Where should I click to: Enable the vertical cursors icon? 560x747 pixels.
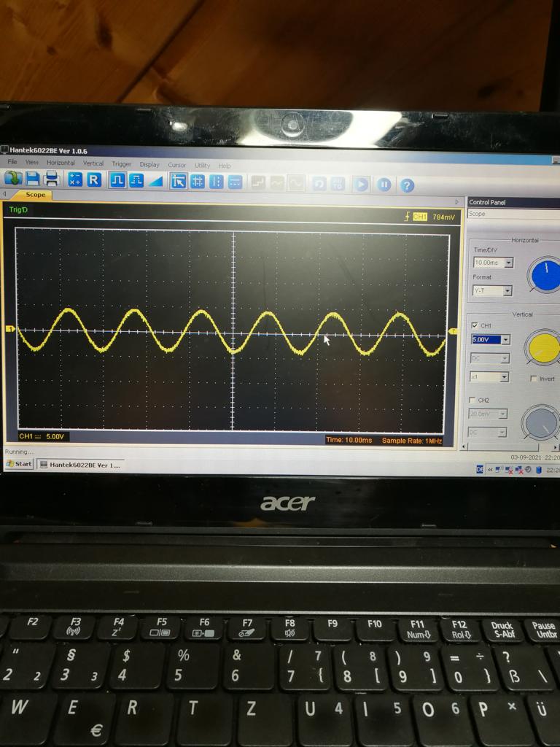pyautogui.click(x=216, y=182)
